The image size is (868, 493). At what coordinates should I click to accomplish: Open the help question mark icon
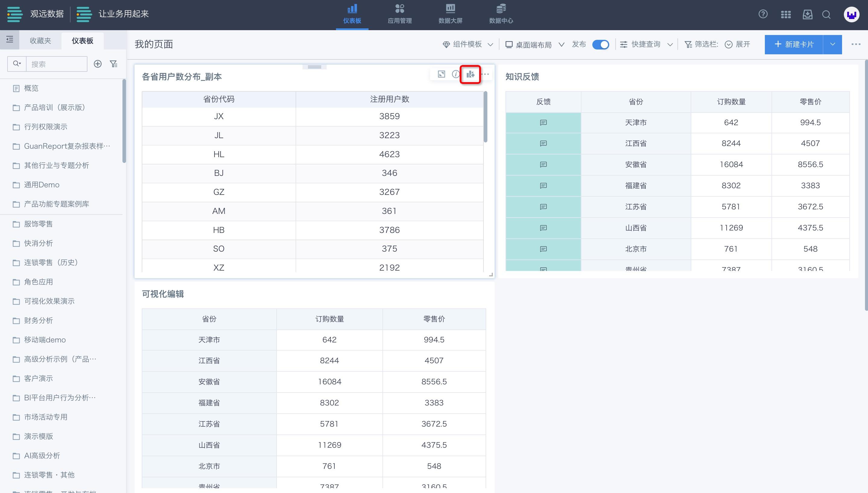(763, 14)
